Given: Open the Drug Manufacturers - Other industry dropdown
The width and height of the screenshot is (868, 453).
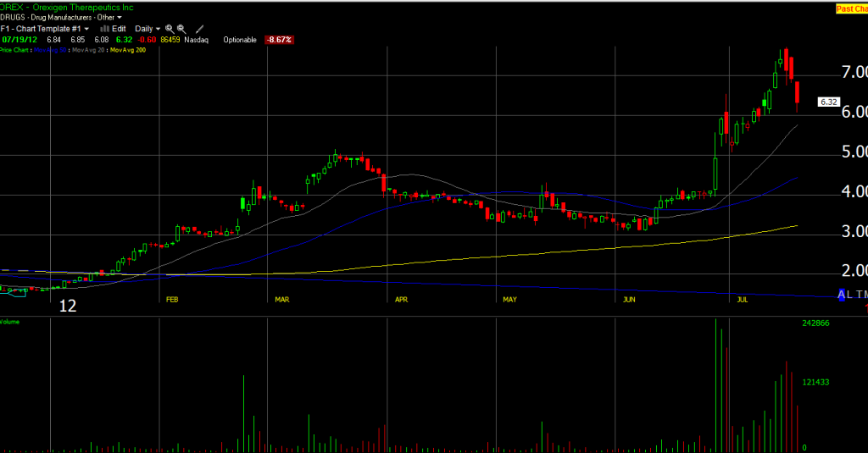Looking at the screenshot, I should coord(59,16).
